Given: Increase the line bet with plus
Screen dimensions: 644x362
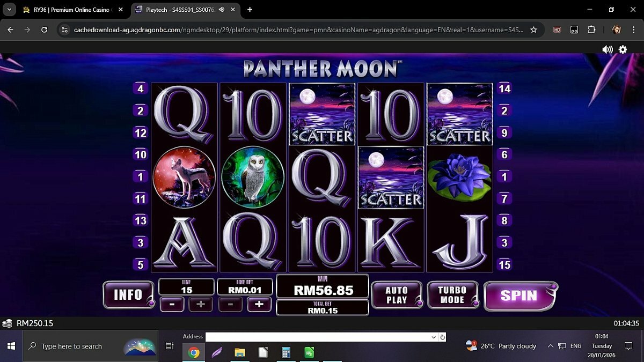Looking at the screenshot, I should coord(259,304).
